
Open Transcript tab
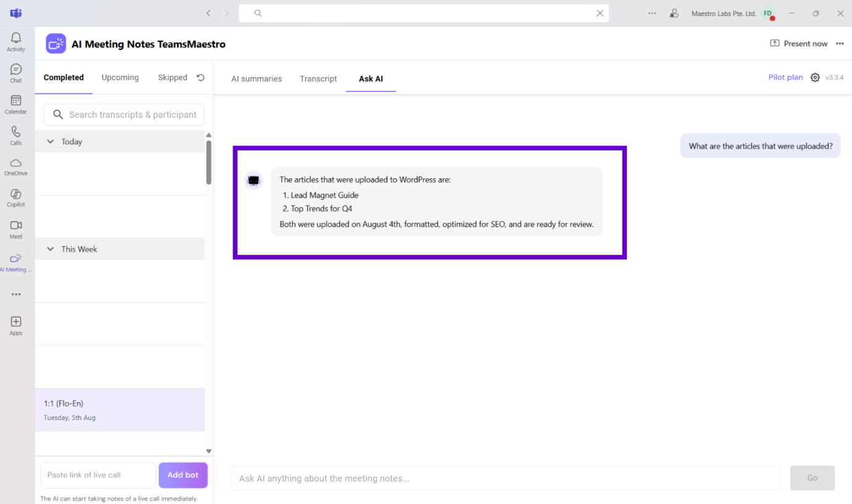pos(318,79)
